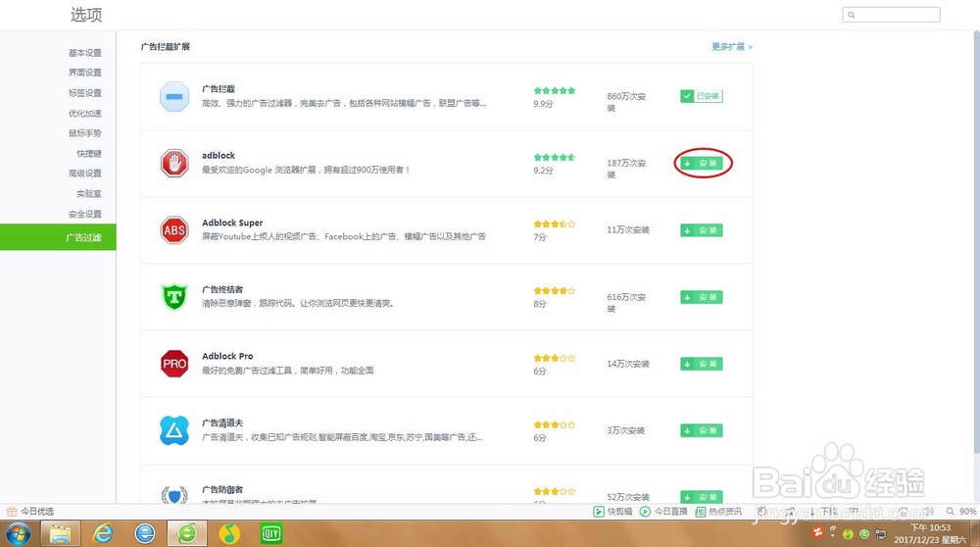Click the 9.2分 rating text
This screenshot has height=547, width=980.
click(543, 170)
